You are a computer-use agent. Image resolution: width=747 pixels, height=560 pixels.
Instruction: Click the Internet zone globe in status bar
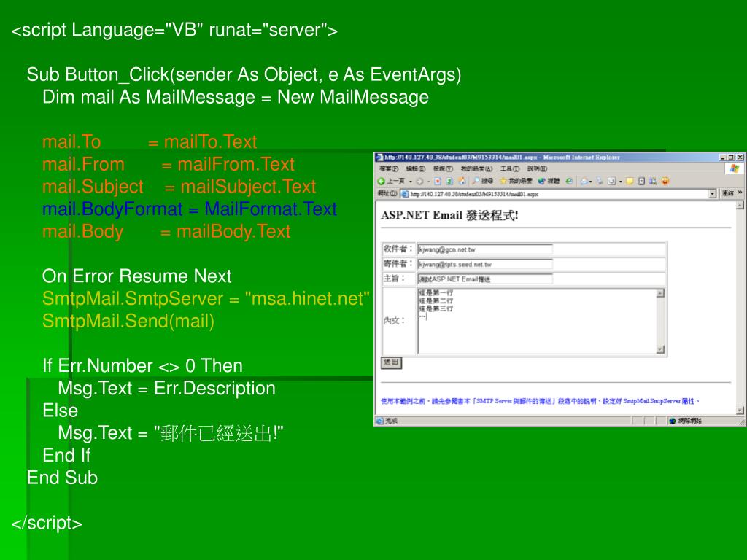pyautogui.click(x=672, y=421)
